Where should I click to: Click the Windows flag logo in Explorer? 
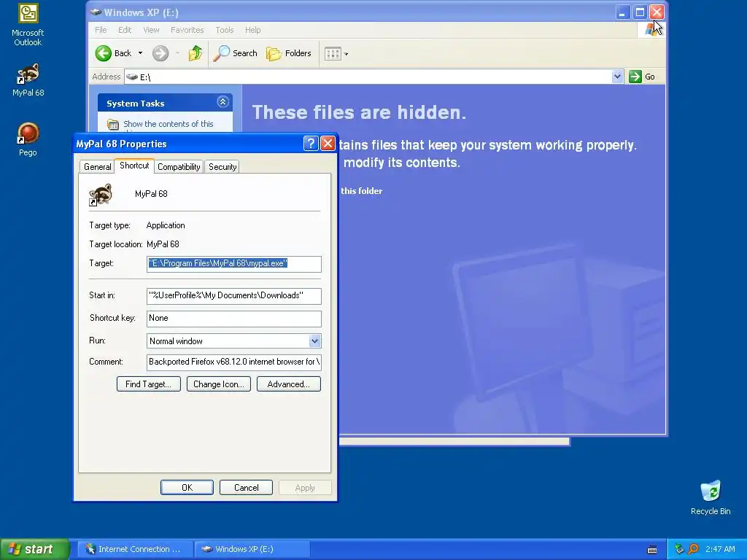(651, 29)
